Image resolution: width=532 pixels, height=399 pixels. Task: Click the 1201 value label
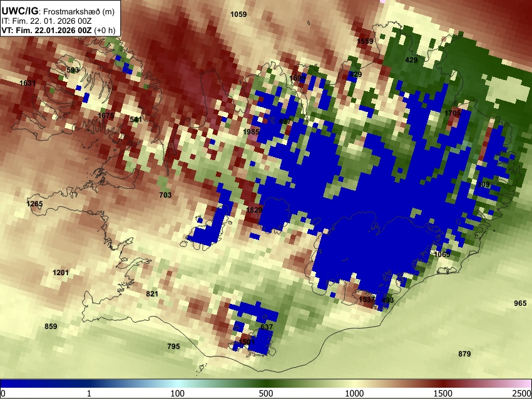click(x=61, y=273)
